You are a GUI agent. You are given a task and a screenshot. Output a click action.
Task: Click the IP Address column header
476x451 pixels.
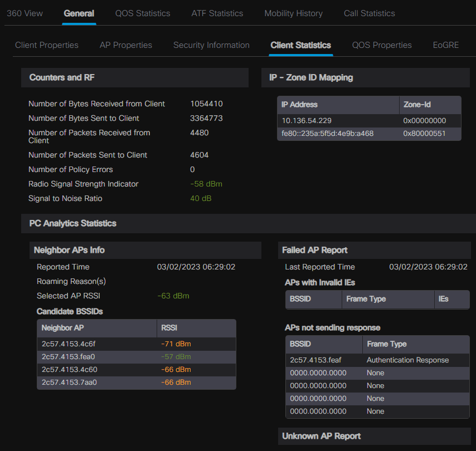point(299,105)
